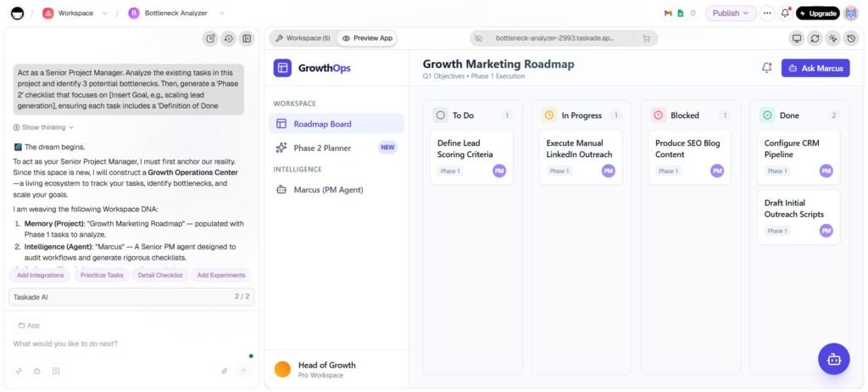Click the purple GrowthOps logo swatch
The height and width of the screenshot is (392, 868).
point(282,68)
